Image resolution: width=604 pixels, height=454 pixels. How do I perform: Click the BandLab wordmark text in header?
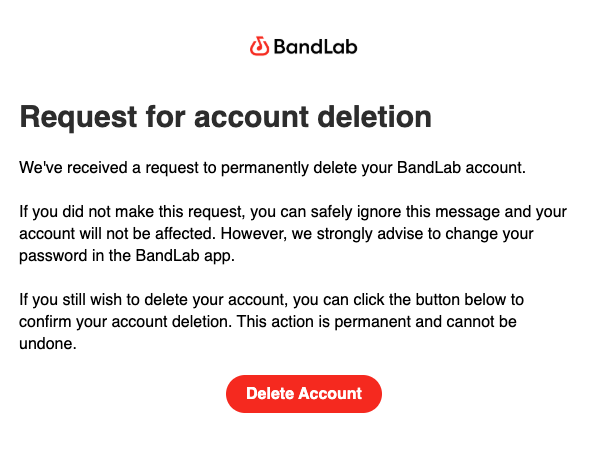click(x=313, y=47)
